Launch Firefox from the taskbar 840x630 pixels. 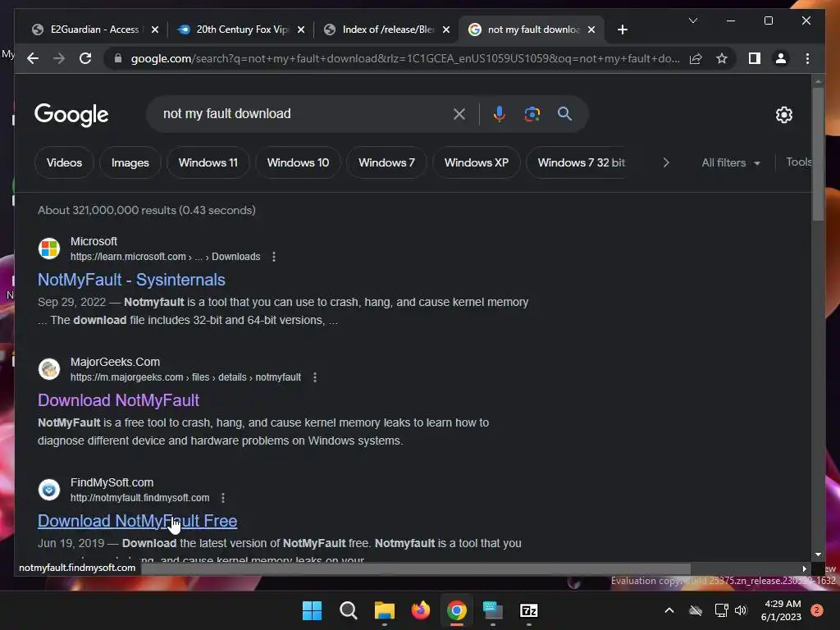[x=421, y=610]
